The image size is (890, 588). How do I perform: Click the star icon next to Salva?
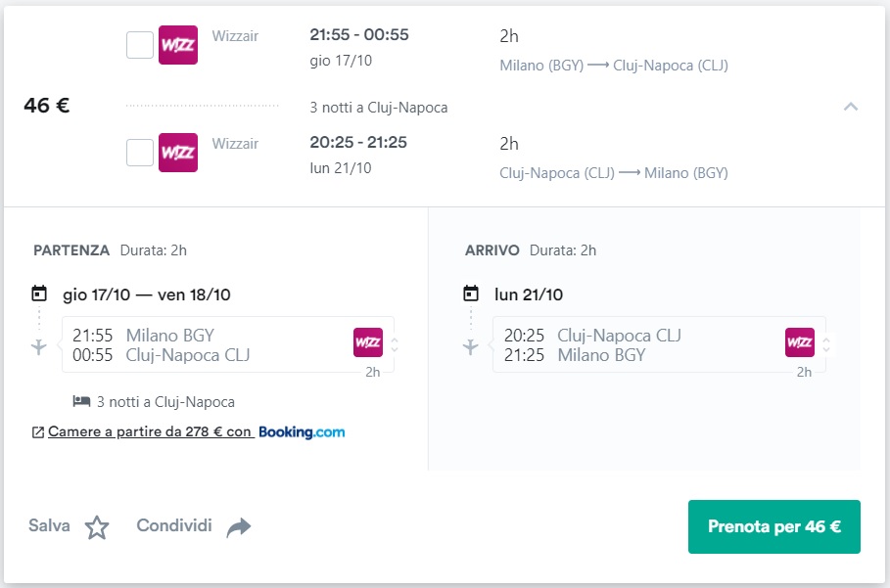point(97,527)
